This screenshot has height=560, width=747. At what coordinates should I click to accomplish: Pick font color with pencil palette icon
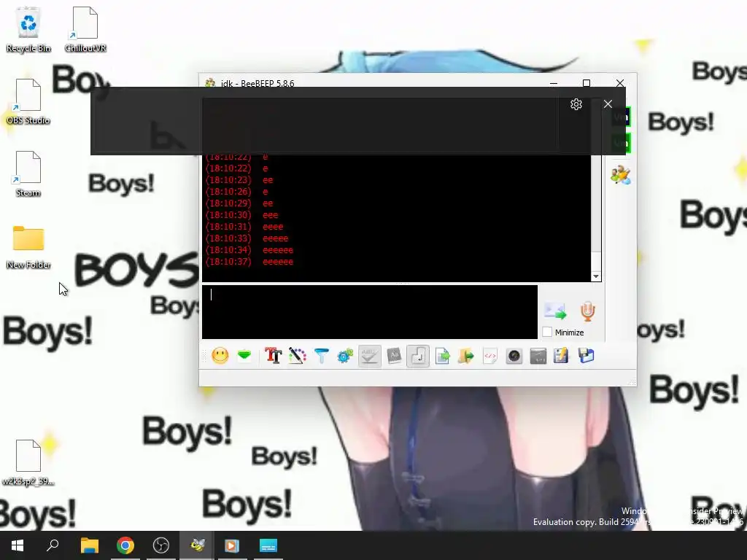pyautogui.click(x=298, y=356)
